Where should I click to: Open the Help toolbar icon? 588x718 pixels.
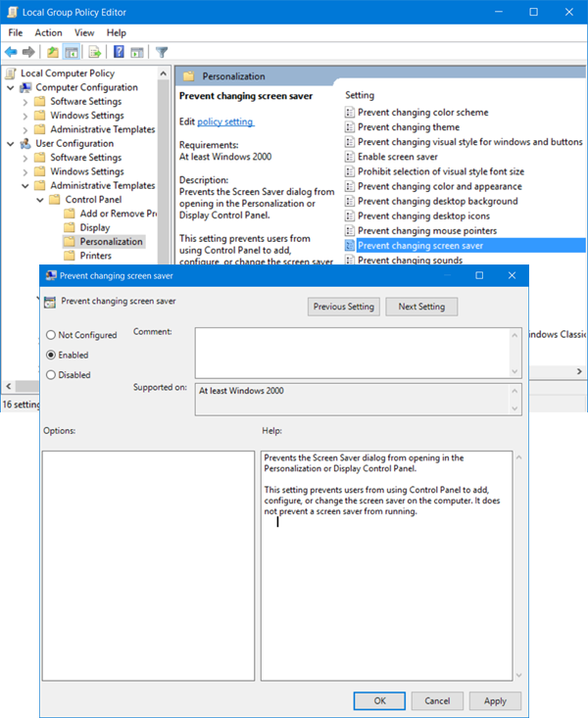click(x=119, y=52)
